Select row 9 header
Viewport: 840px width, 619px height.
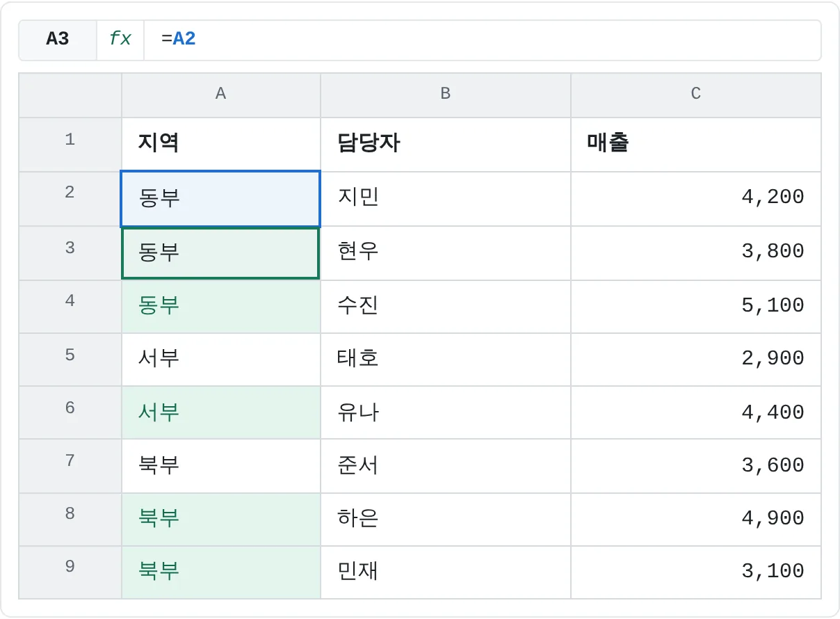[x=70, y=572]
